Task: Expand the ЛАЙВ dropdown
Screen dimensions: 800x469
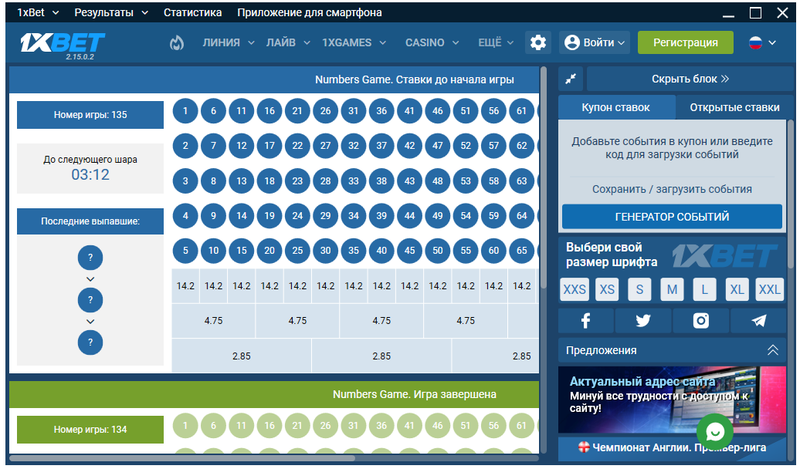Action: pyautogui.click(x=288, y=43)
